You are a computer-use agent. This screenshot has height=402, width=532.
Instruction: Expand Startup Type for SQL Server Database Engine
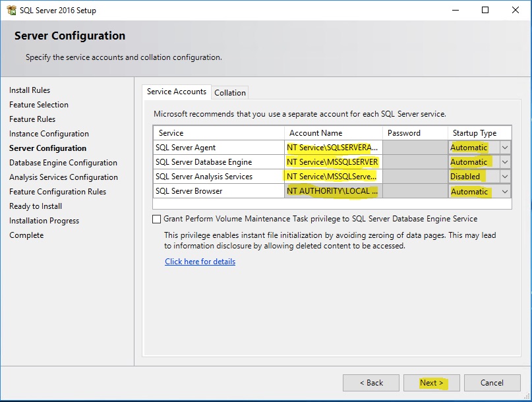[x=505, y=162]
